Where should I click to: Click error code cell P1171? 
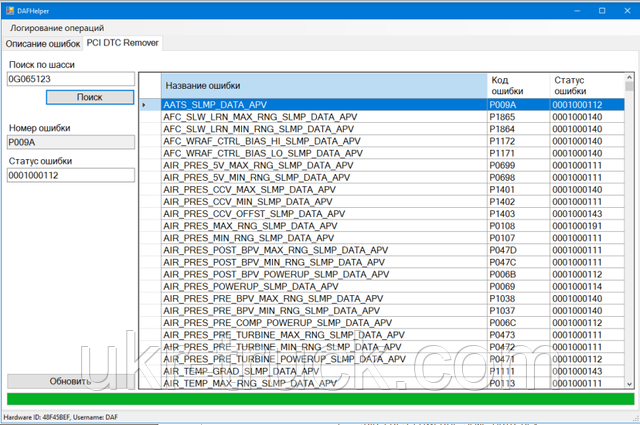point(518,154)
